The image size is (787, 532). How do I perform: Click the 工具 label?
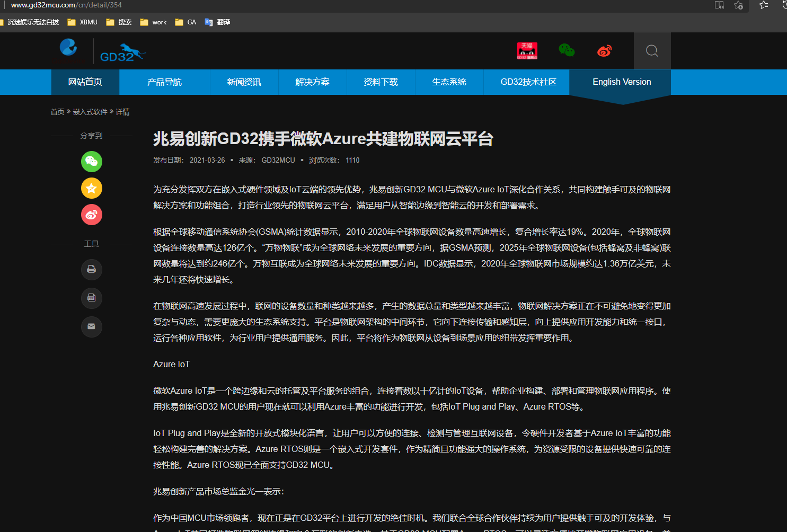[x=91, y=244]
